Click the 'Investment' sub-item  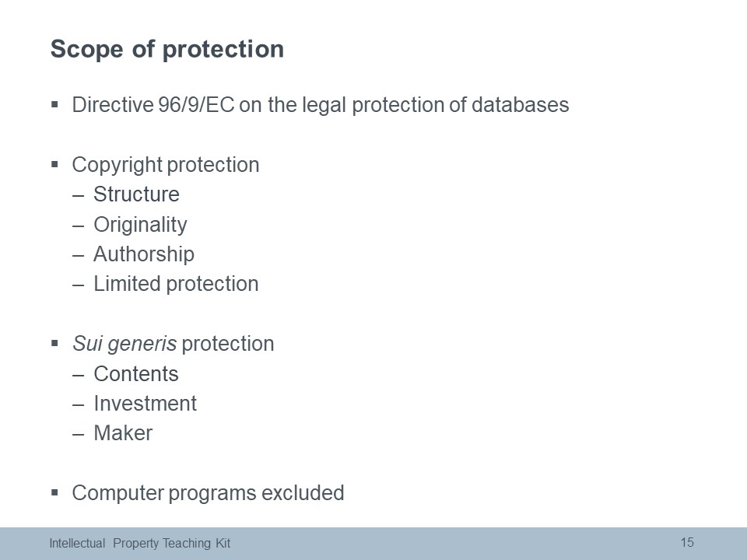[x=145, y=404]
